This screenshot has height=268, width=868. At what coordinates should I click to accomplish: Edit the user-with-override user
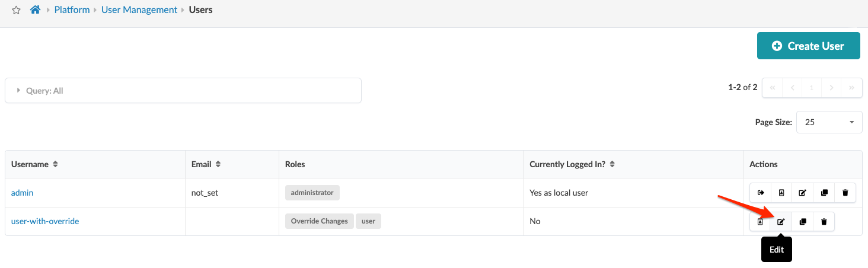(781, 222)
